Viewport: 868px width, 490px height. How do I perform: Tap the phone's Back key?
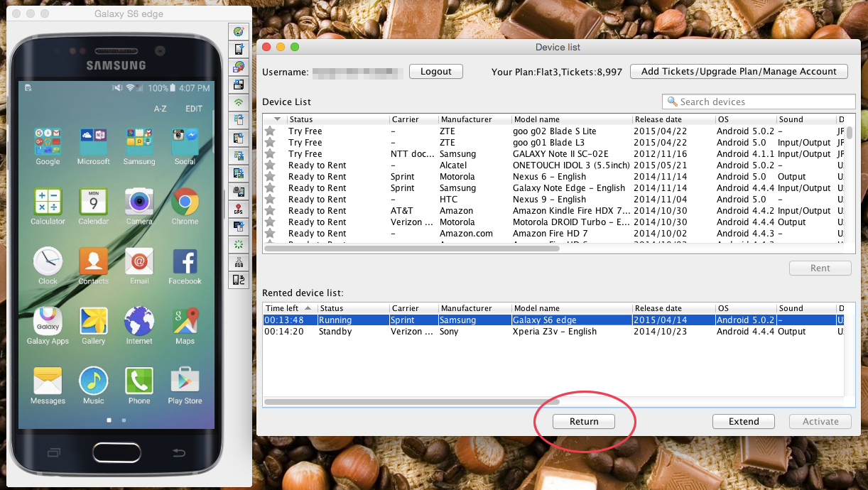point(179,452)
